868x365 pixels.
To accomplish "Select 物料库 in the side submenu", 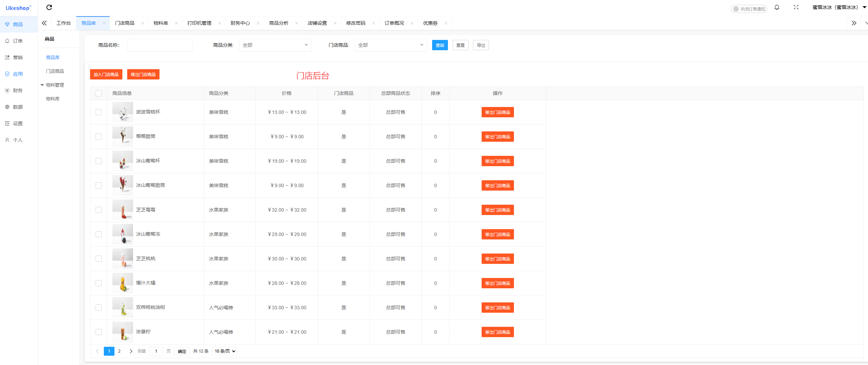I will 53,99.
